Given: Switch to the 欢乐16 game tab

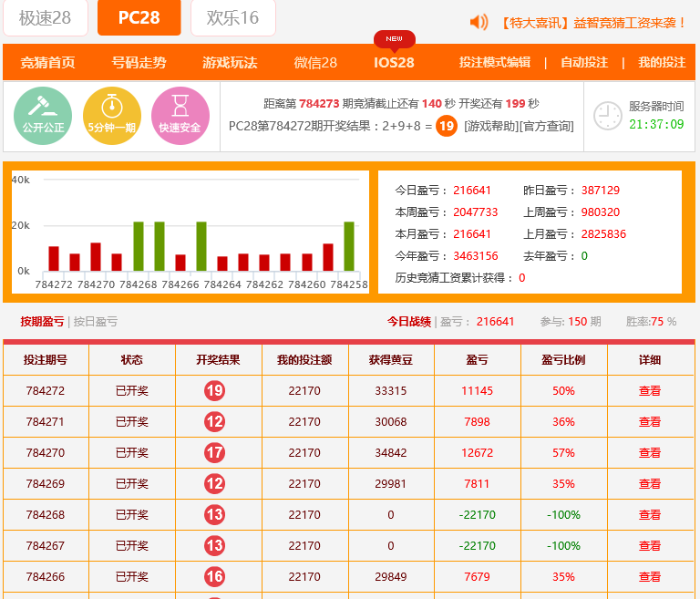Looking at the screenshot, I should pyautogui.click(x=232, y=17).
